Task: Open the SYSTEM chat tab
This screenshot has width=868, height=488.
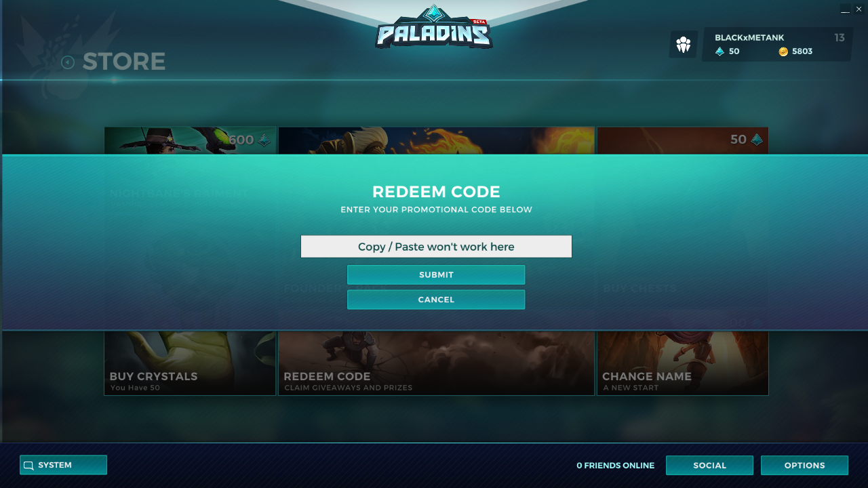Action: [63, 465]
